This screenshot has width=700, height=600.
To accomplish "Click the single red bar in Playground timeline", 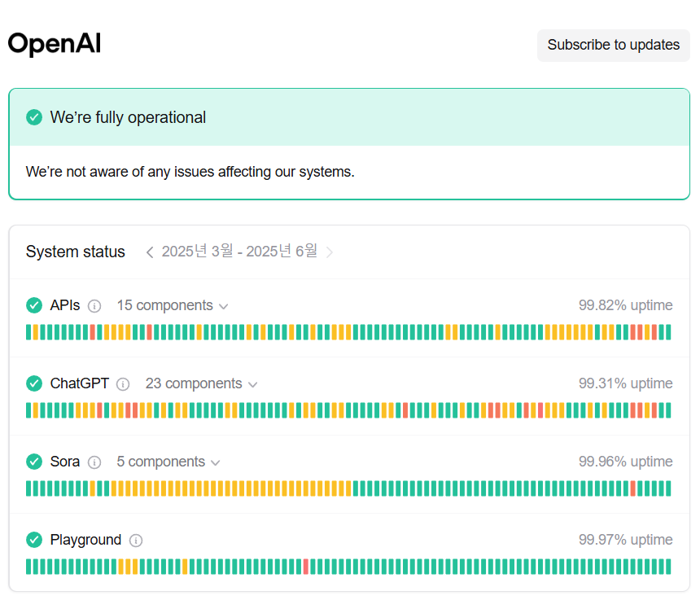I will tap(306, 567).
